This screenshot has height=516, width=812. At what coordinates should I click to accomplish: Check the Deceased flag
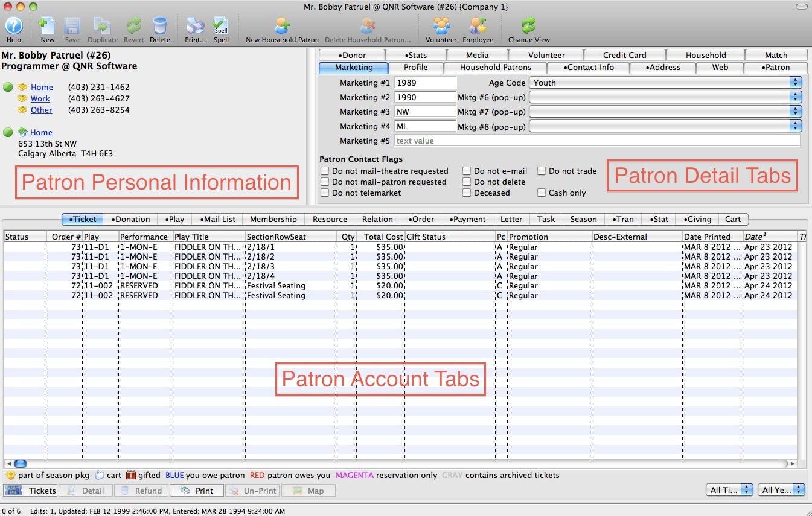[x=467, y=193]
